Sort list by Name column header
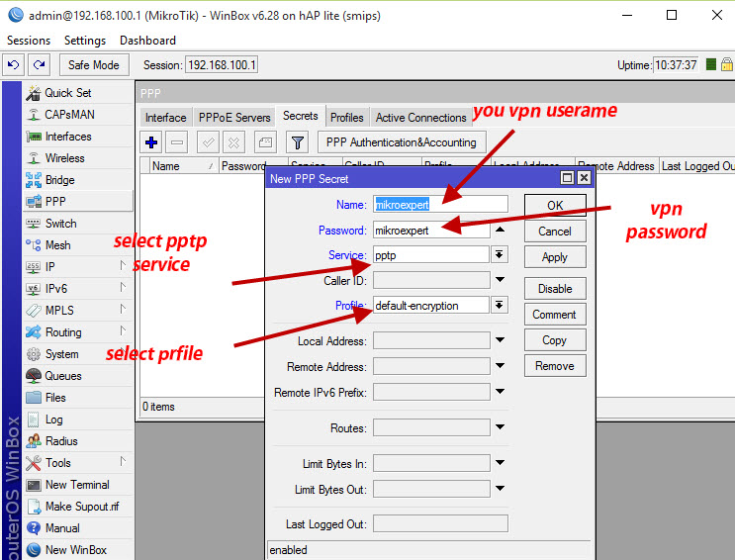The height and width of the screenshot is (560, 735). [x=183, y=166]
